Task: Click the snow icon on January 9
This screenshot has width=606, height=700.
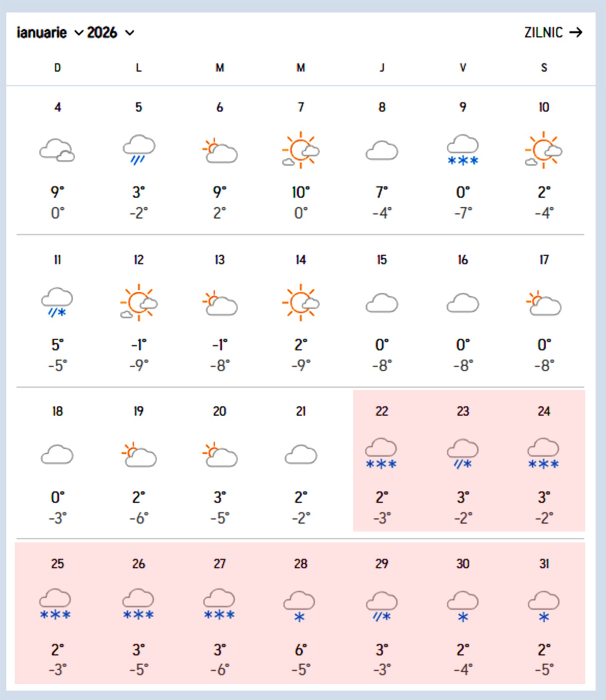Action: [463, 150]
